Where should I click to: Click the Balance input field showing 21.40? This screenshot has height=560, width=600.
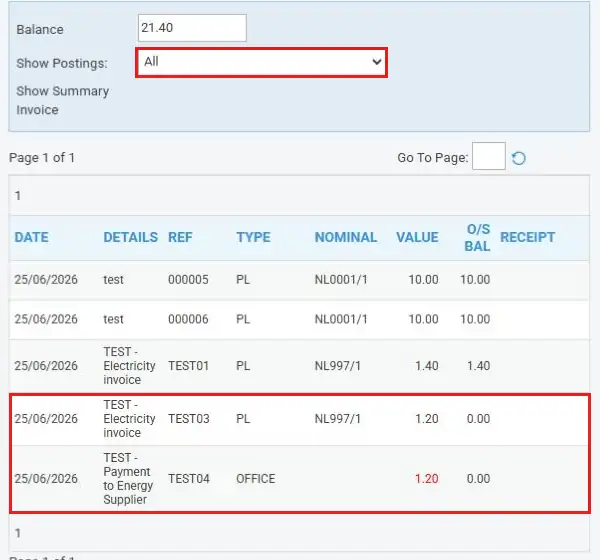[192, 28]
